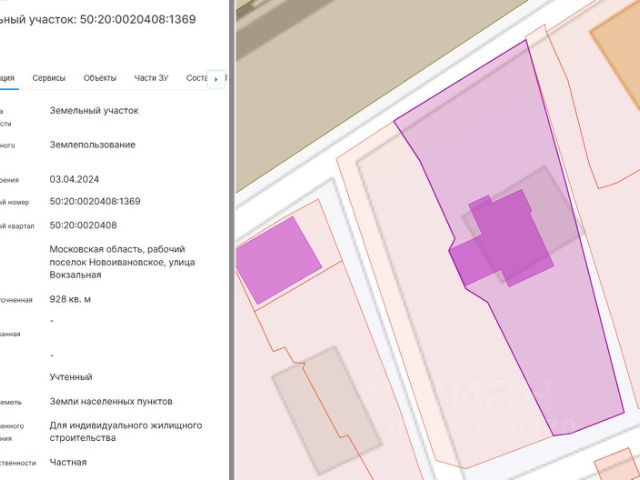
Task: Click the cadastral number 50:20:0020408:1369 value
Action: (x=95, y=201)
